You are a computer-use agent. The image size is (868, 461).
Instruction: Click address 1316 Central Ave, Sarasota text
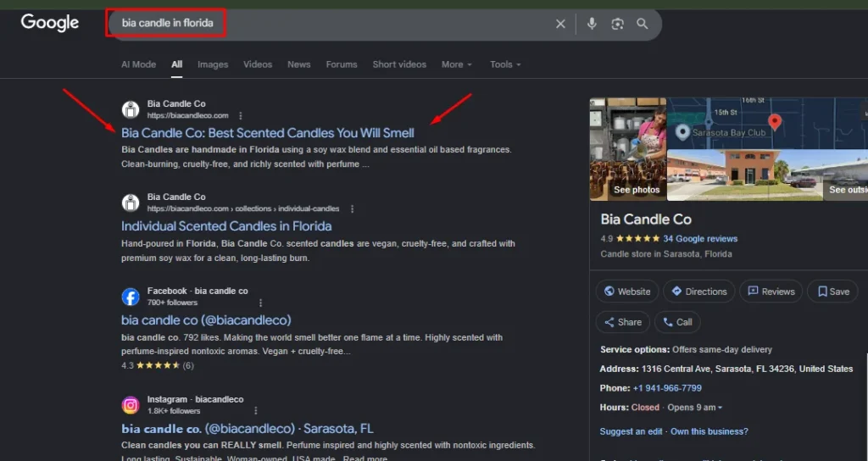(x=748, y=369)
